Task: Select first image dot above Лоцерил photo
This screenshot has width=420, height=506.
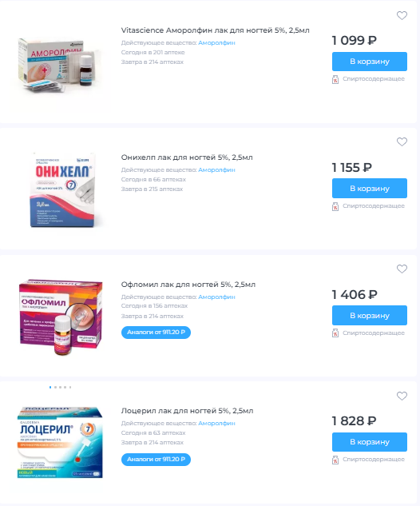Action: (50, 387)
